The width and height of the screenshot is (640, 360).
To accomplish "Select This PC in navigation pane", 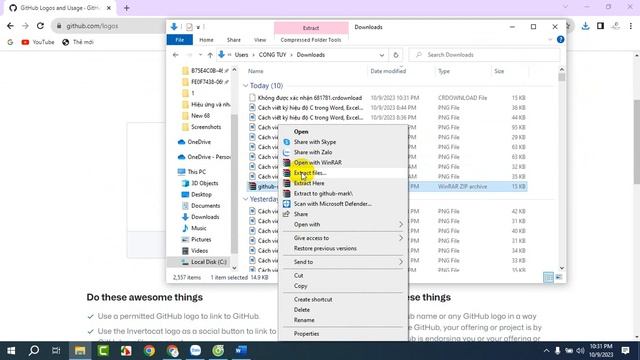I will click(x=197, y=172).
